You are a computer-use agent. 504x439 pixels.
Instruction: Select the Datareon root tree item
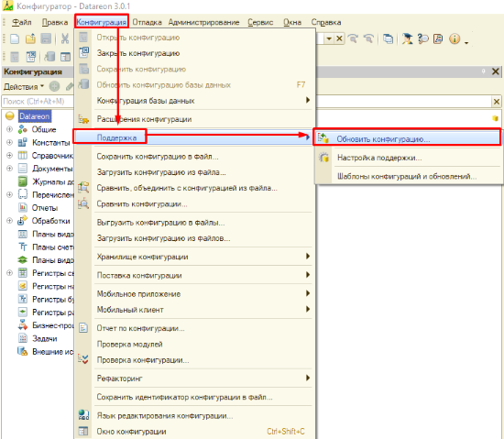[35, 116]
